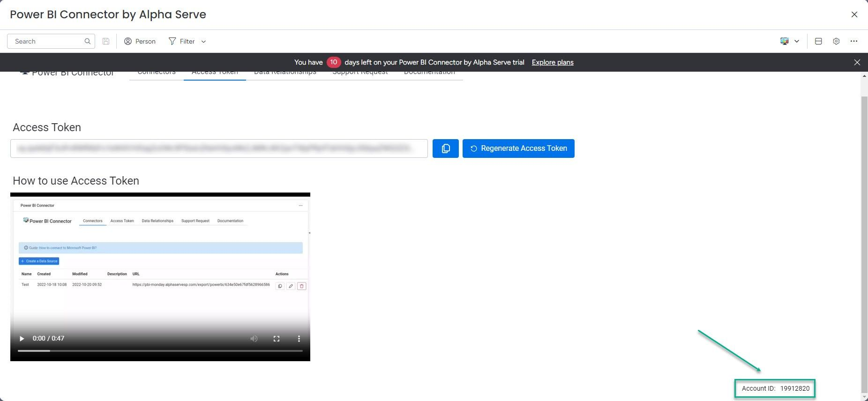
Task: Open the settings gear in the toolbar
Action: point(836,41)
